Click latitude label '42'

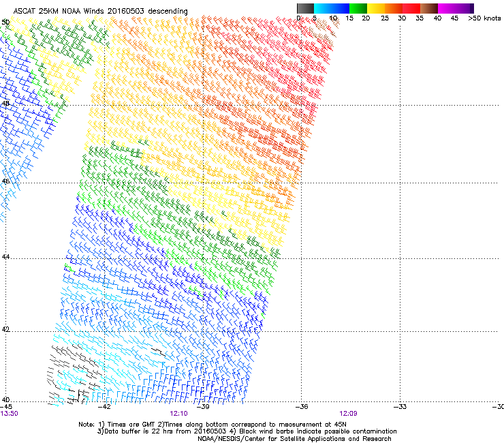5,329
